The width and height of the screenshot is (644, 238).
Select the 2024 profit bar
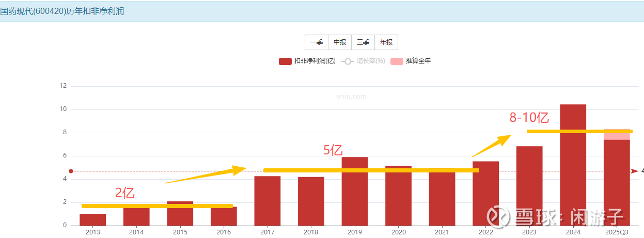(573, 165)
